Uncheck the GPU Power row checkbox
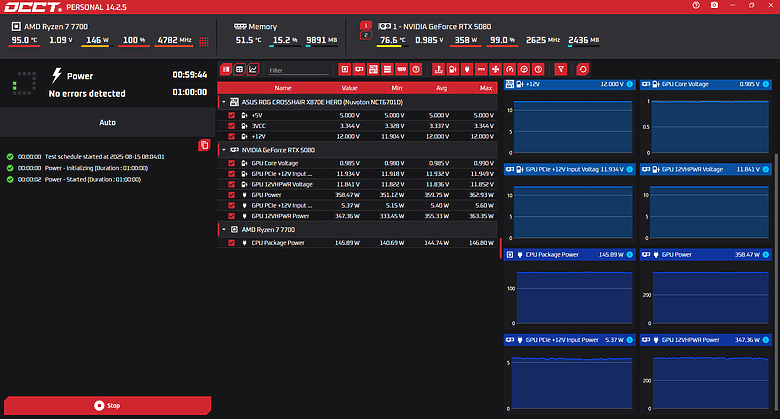The image size is (780, 419). (231, 195)
